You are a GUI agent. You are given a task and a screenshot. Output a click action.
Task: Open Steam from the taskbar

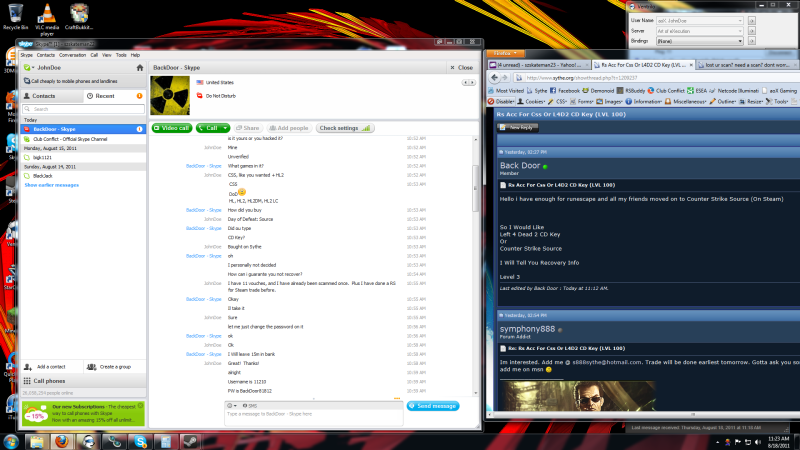coord(191,441)
